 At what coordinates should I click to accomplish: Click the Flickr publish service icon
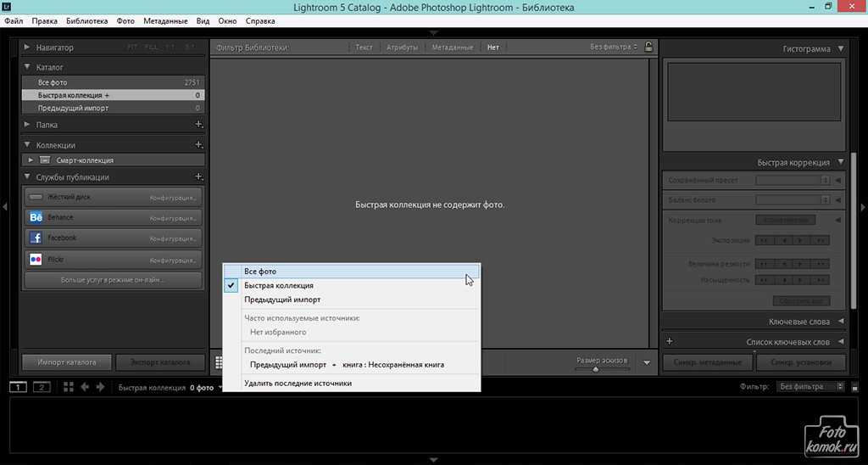coord(36,260)
